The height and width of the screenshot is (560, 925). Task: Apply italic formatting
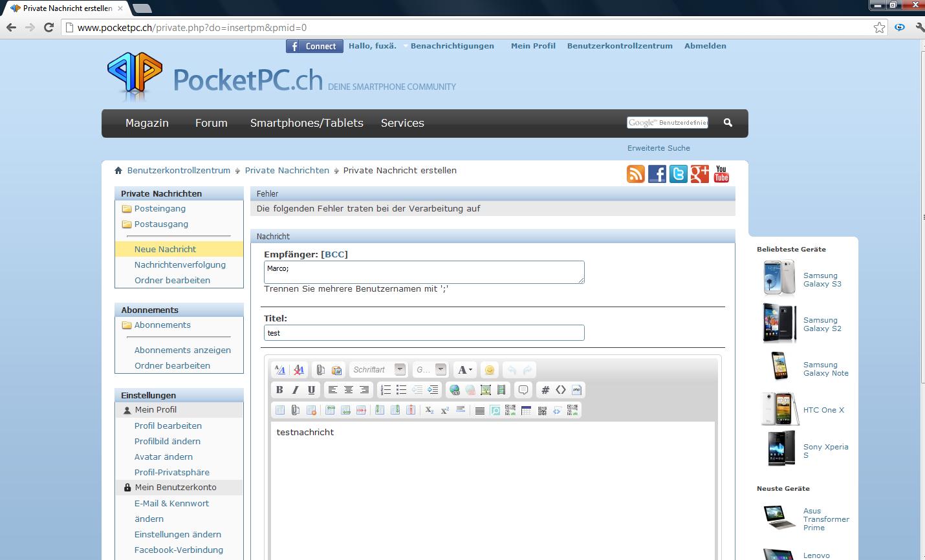pos(296,390)
